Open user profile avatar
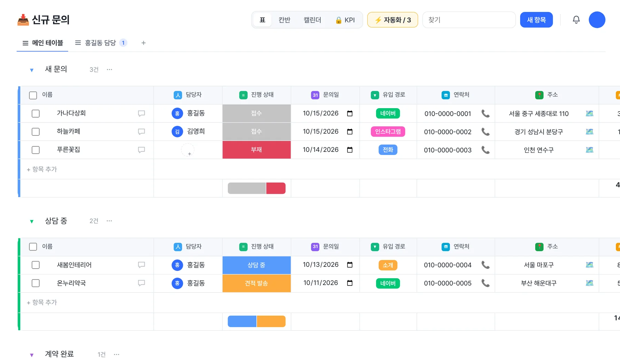The width and height of the screenshot is (620, 364). [597, 20]
